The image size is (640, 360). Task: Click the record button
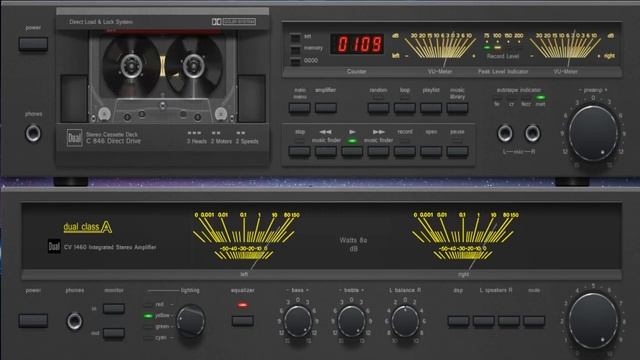click(404, 151)
